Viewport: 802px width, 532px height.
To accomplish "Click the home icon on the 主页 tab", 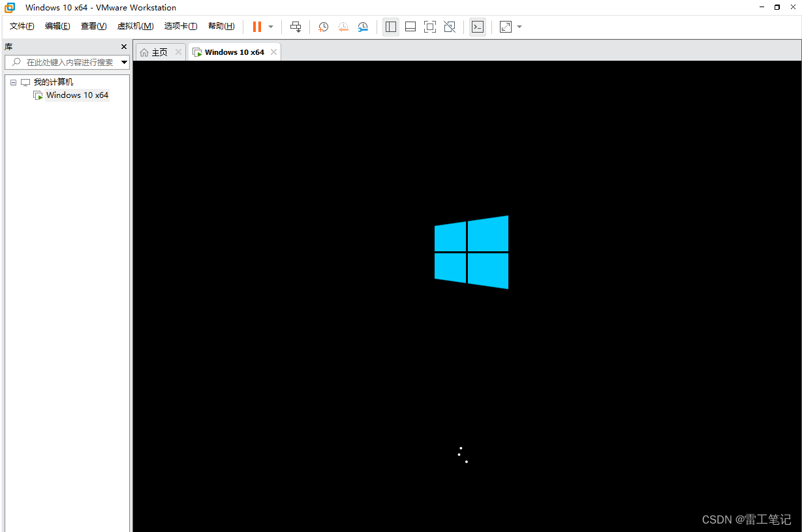I will (144, 52).
